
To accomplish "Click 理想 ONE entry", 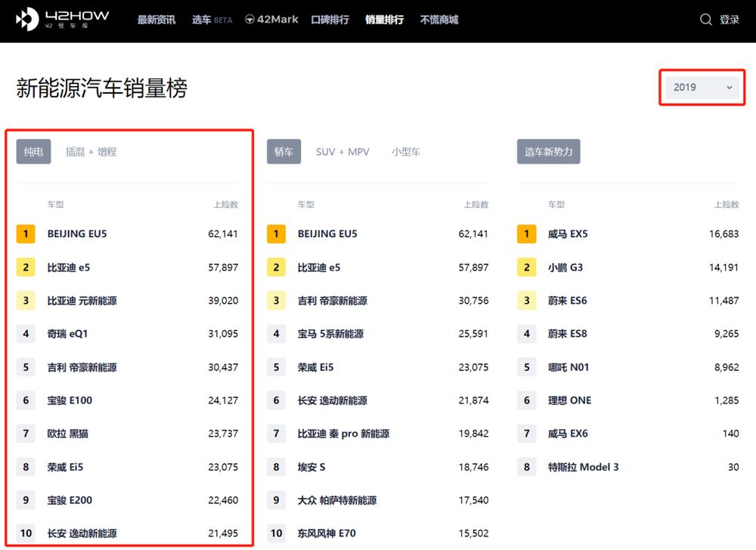I will click(x=569, y=400).
